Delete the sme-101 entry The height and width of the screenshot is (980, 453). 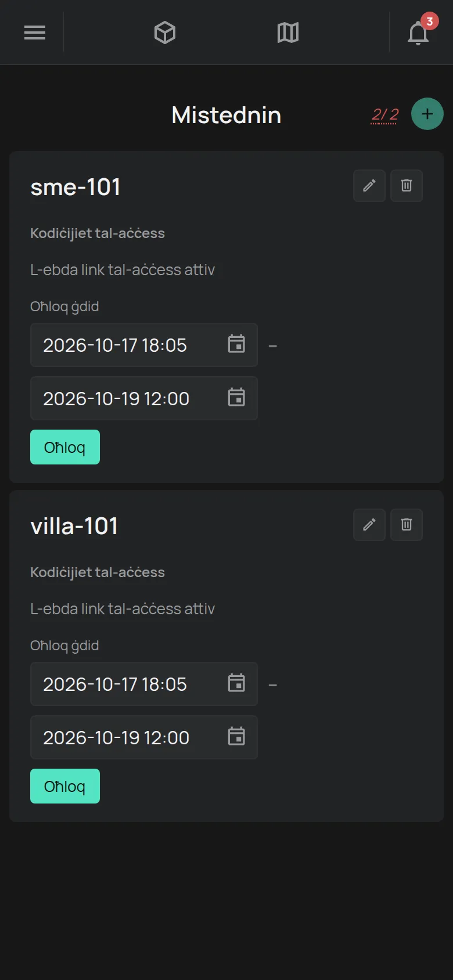coord(407,186)
